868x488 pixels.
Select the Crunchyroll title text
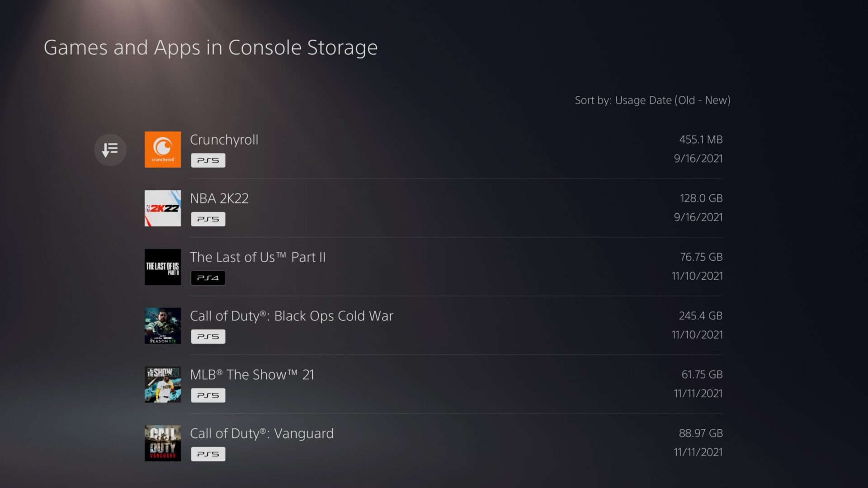pyautogui.click(x=224, y=140)
